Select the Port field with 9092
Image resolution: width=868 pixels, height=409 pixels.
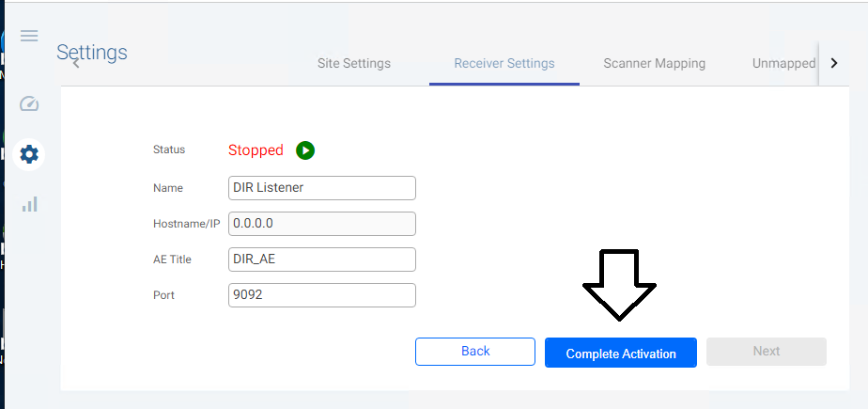click(x=321, y=295)
